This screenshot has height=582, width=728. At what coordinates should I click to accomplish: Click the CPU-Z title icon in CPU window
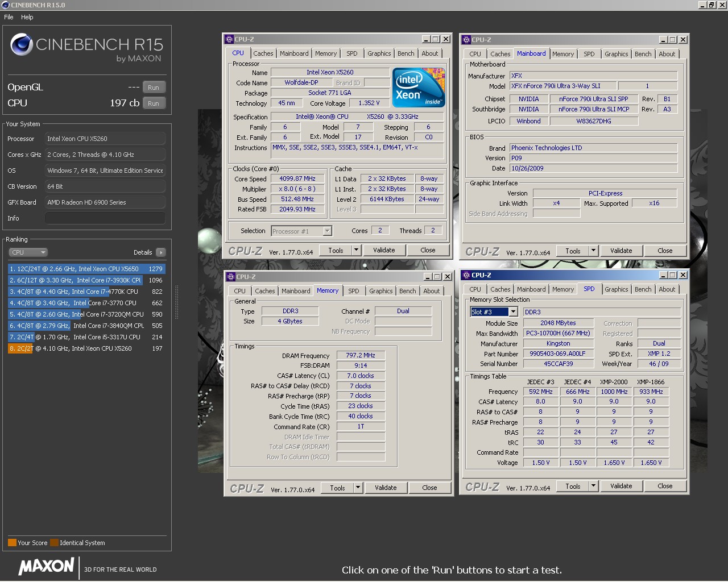[x=229, y=39]
